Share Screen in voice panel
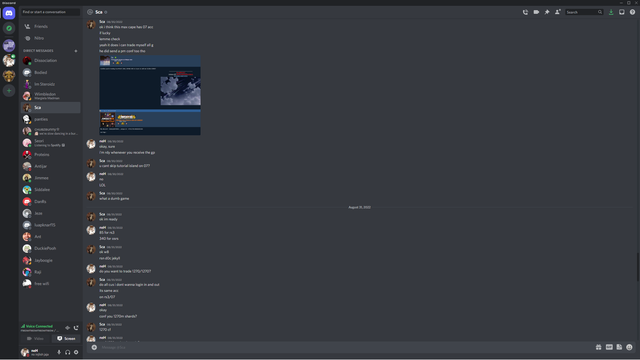 [x=66, y=339]
